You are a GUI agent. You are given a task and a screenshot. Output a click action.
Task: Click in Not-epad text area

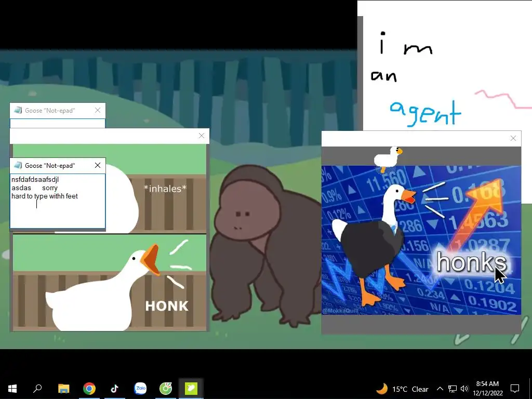click(58, 201)
